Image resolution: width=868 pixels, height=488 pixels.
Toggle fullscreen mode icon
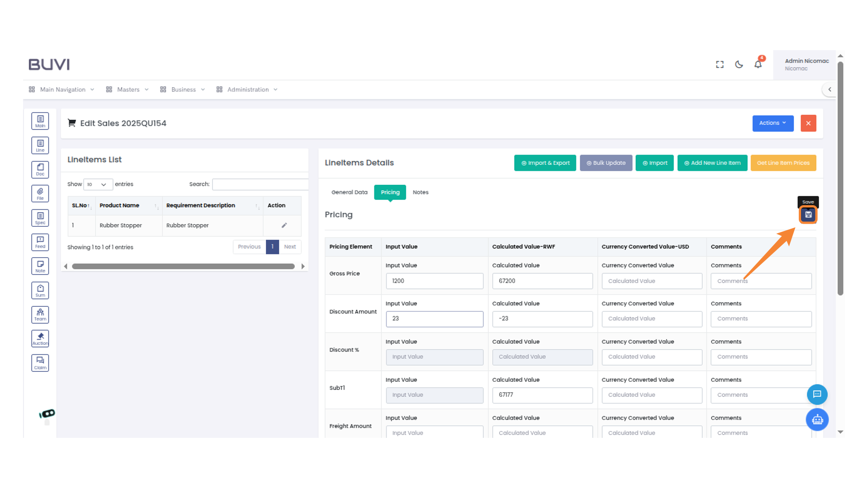click(x=720, y=64)
